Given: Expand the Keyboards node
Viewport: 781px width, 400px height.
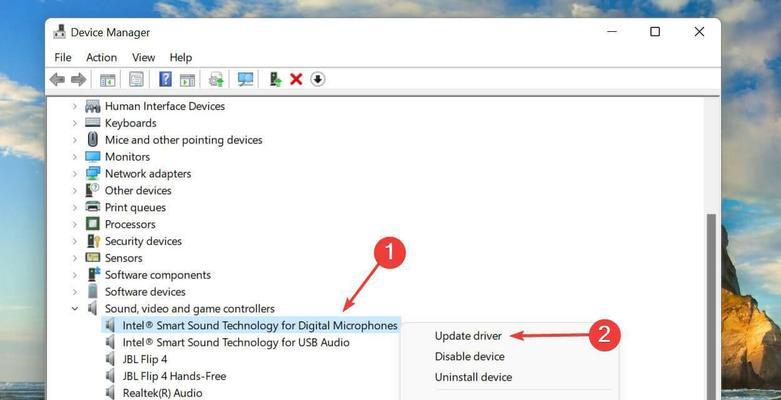Looking at the screenshot, I should 75,123.
